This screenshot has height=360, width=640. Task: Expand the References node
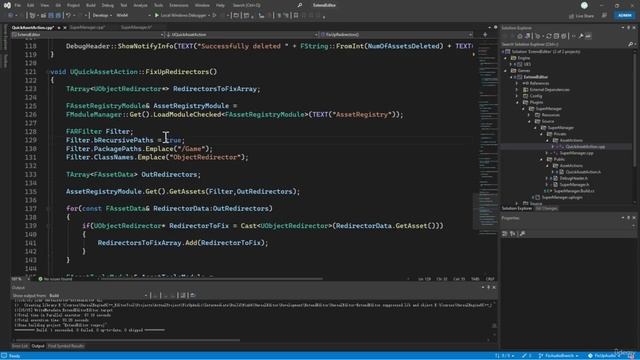(517, 83)
